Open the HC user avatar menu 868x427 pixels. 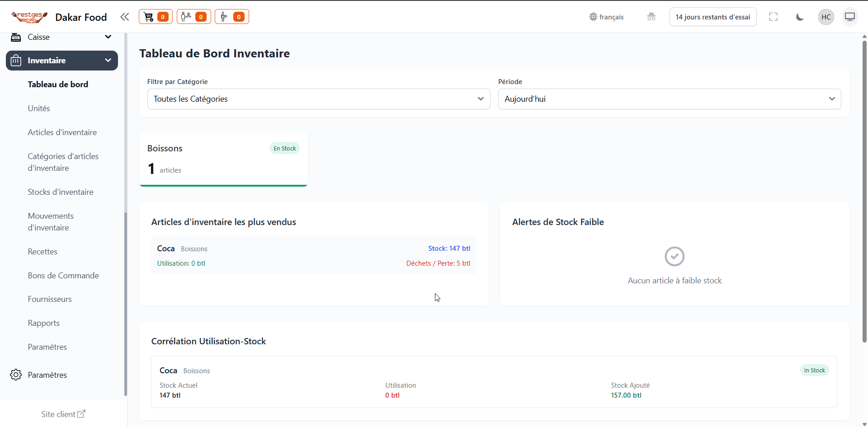pos(826,17)
